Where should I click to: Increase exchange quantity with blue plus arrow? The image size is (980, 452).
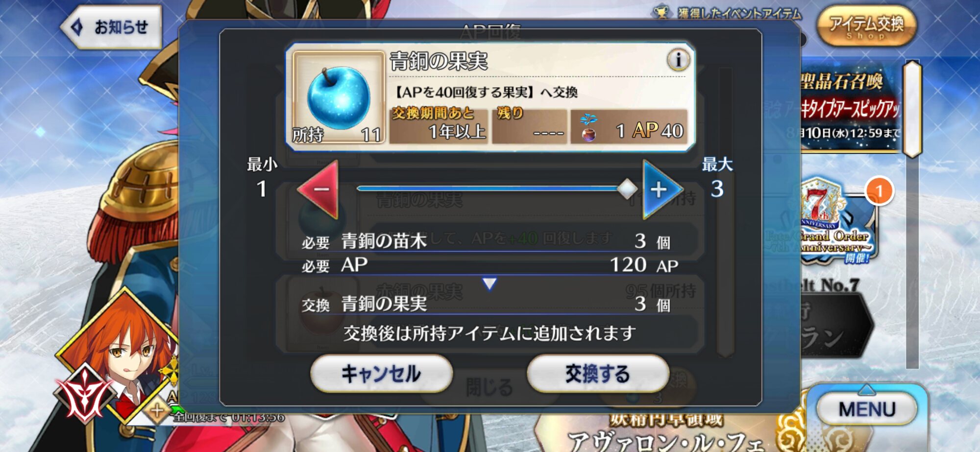coord(661,189)
